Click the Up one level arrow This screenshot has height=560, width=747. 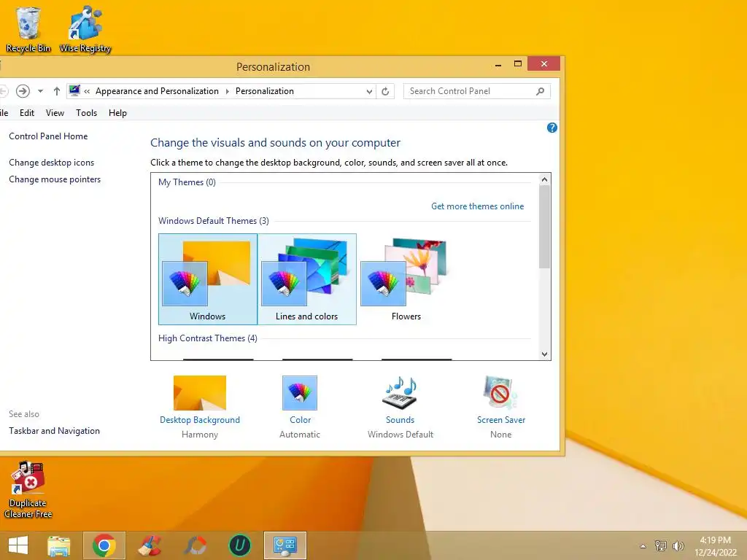coord(57,91)
